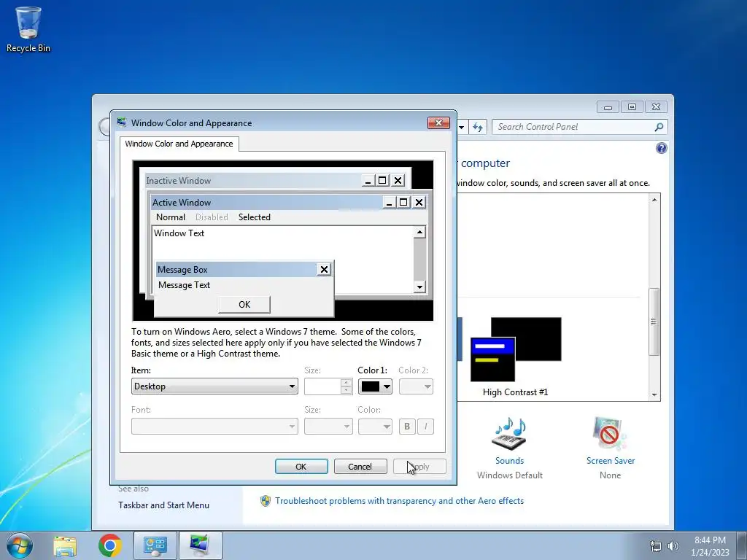Click the Apply button

pyautogui.click(x=419, y=467)
